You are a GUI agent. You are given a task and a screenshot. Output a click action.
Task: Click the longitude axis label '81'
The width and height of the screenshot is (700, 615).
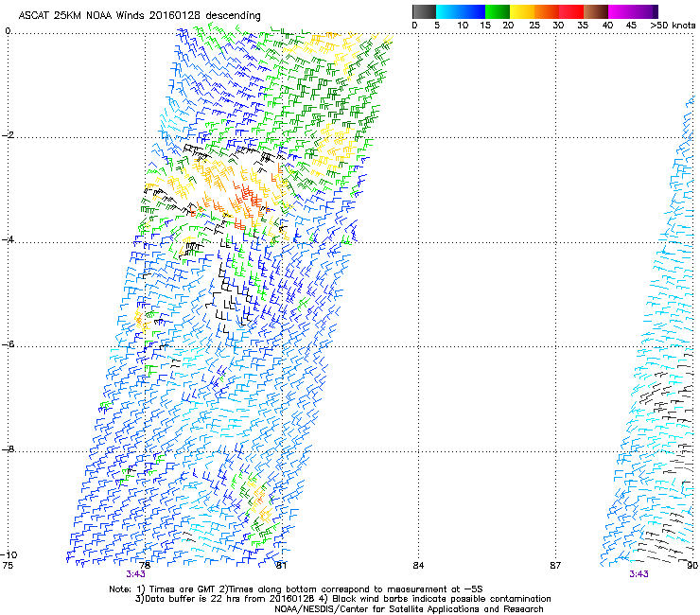tap(281, 566)
